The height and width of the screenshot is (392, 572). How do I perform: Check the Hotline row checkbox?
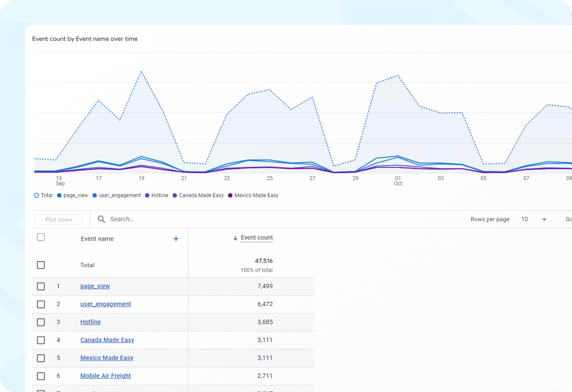tap(41, 322)
